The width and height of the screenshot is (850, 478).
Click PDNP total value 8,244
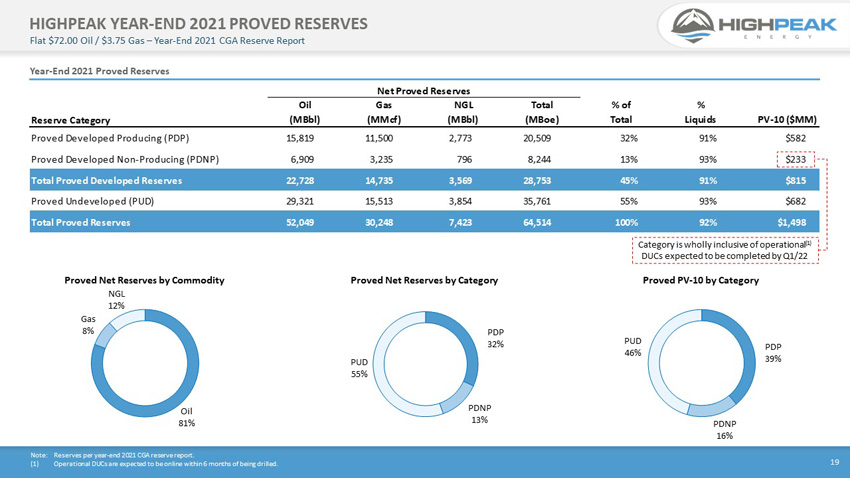tap(539, 159)
